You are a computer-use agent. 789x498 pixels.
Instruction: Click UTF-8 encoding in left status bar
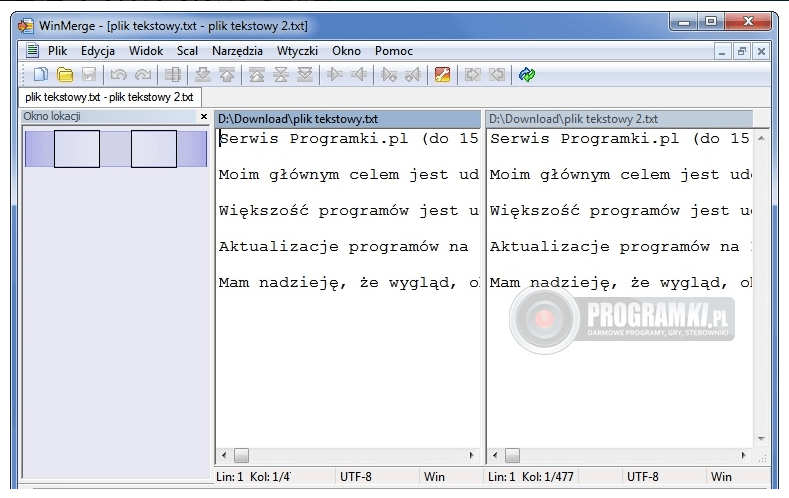(x=356, y=476)
